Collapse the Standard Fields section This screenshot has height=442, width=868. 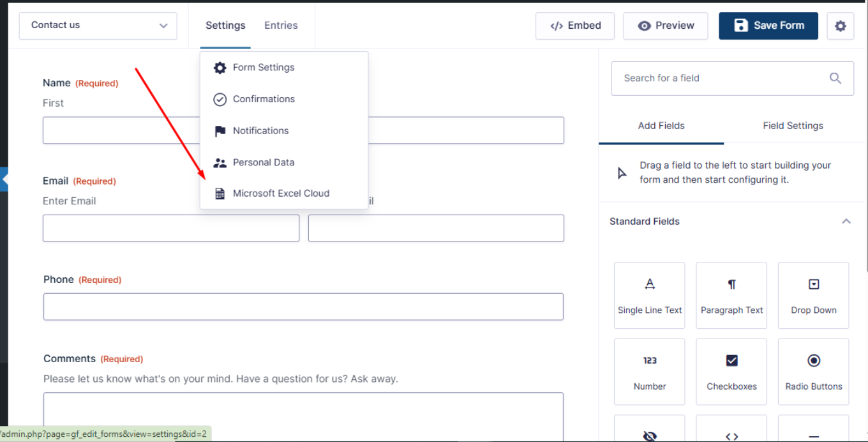[x=846, y=222]
